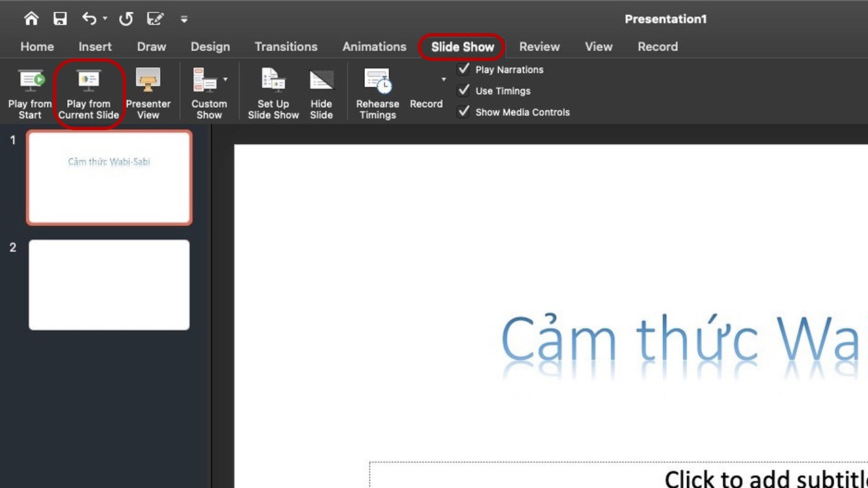
Task: Open the undo history dropdown arrow
Action: [105, 19]
